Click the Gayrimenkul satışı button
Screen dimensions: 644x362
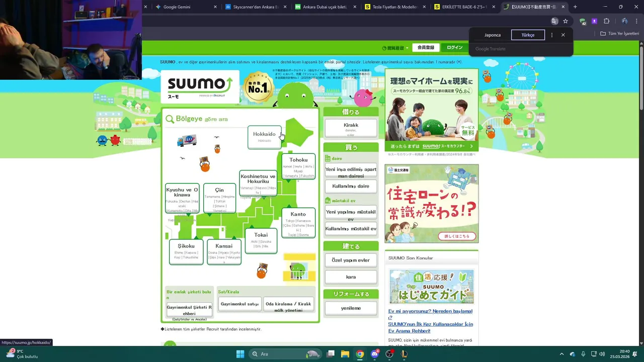240,304
